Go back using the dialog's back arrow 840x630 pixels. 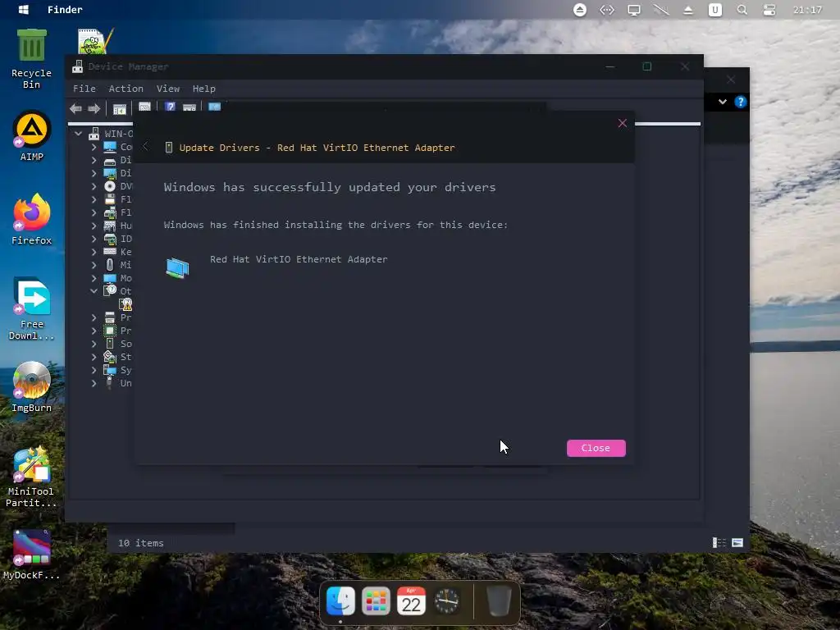coord(146,146)
